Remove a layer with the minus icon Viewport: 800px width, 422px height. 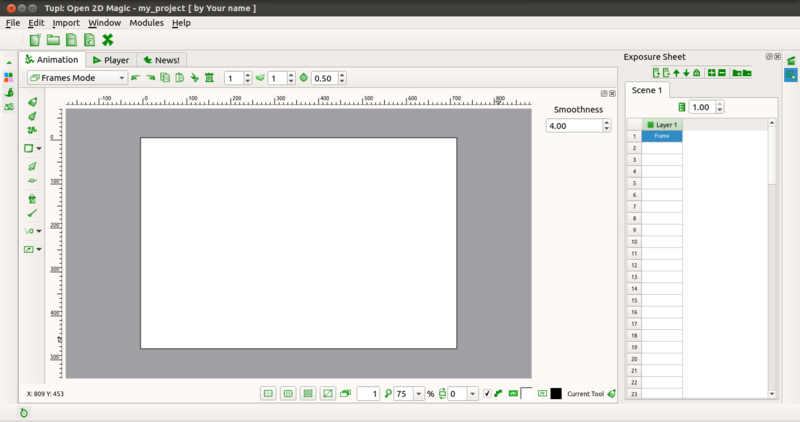tap(722, 73)
